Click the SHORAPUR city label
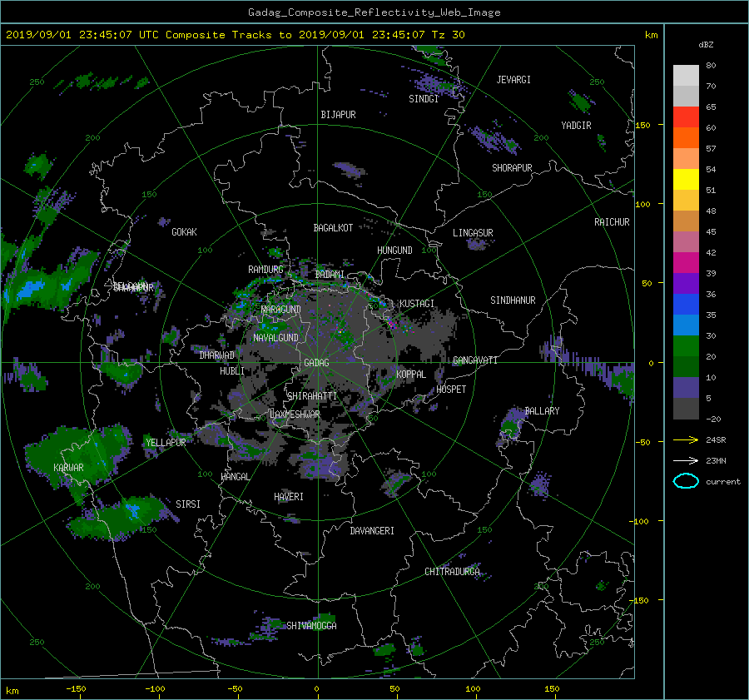 coord(512,167)
